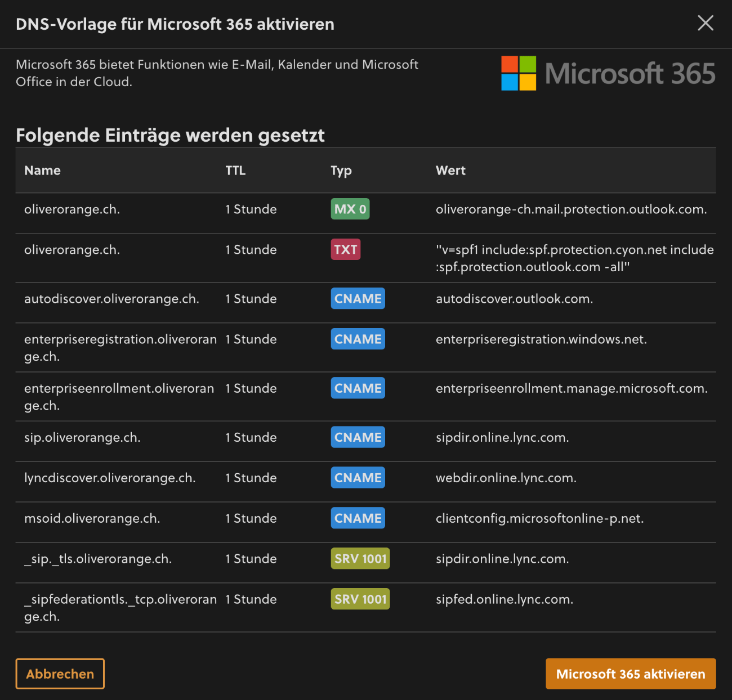The width and height of the screenshot is (732, 700).
Task: Select the TXT type badge
Action: click(x=346, y=249)
